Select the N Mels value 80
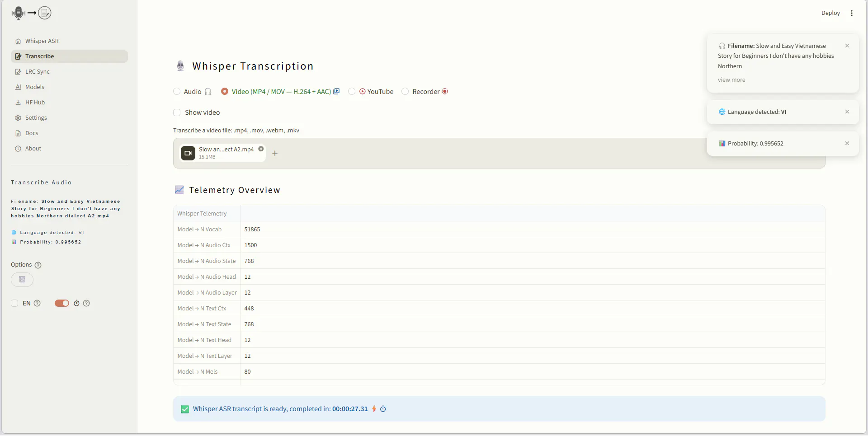This screenshot has height=436, width=868. pos(247,372)
